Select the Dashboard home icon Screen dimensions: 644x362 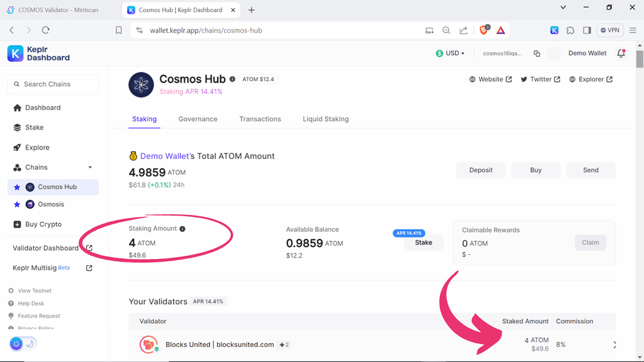17,107
